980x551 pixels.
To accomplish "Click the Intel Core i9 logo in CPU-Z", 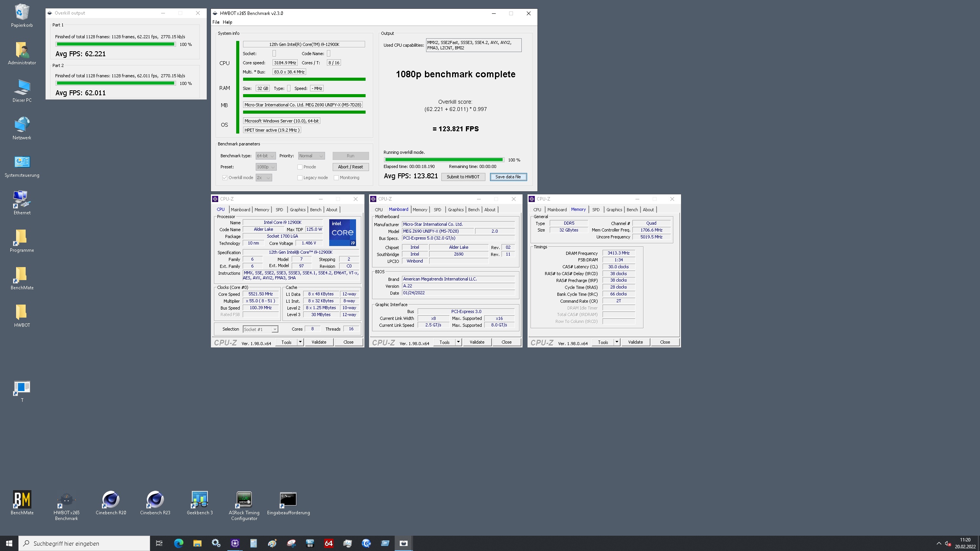I will click(343, 233).
